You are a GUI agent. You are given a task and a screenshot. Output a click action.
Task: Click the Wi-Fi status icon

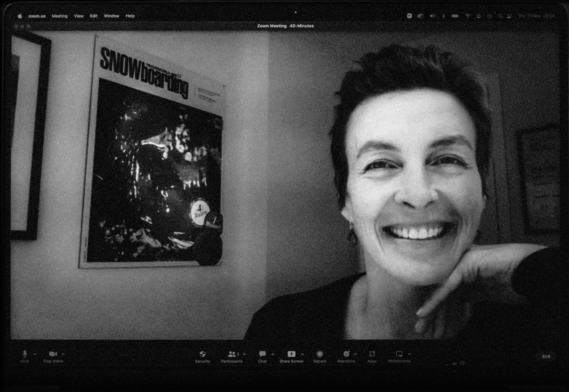[x=468, y=16]
